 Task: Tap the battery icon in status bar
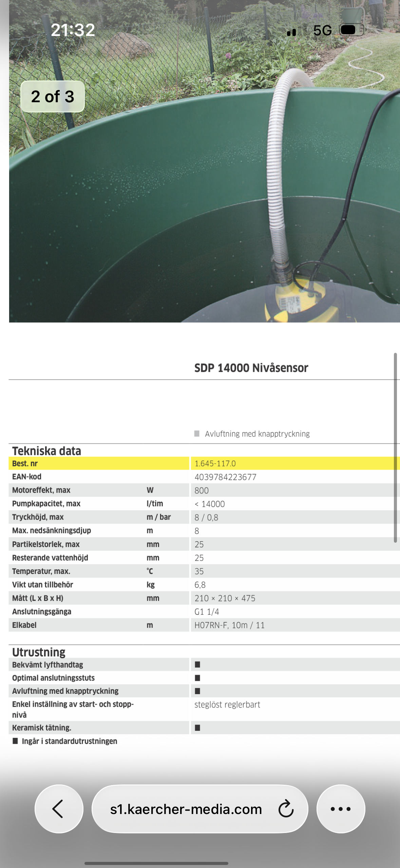click(x=351, y=30)
